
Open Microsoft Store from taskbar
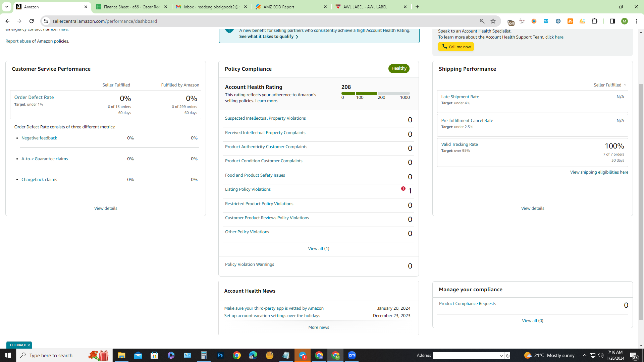(154, 355)
